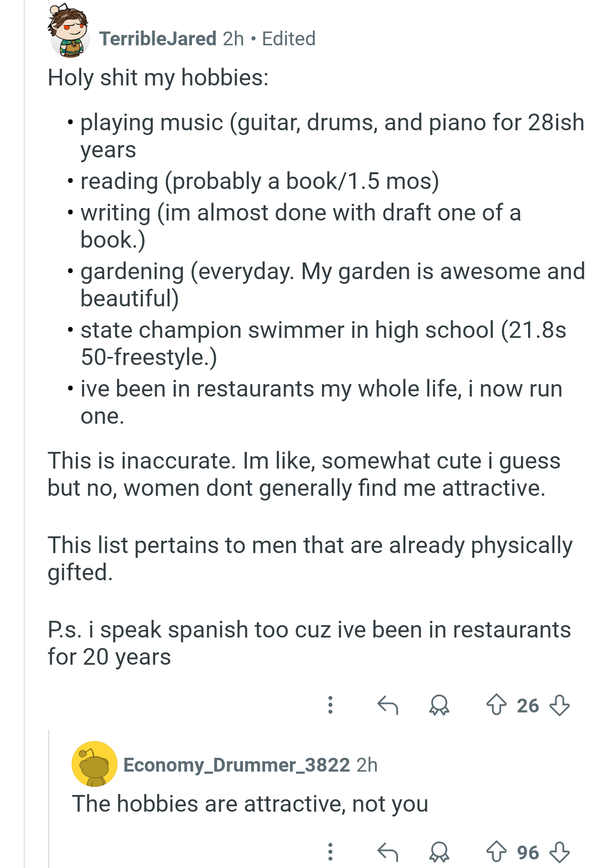Screen dimensions: 604x868
Task: Upvote TerribleJared's comment
Action: tap(496, 705)
